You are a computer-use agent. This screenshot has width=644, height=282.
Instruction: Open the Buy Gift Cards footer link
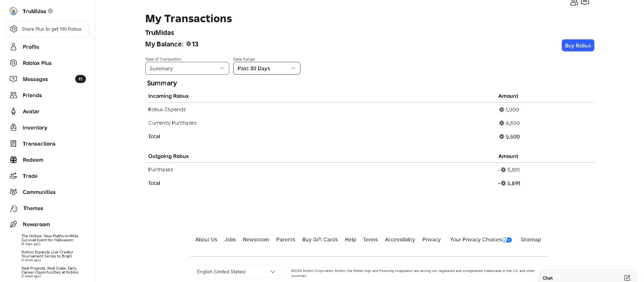click(x=320, y=240)
